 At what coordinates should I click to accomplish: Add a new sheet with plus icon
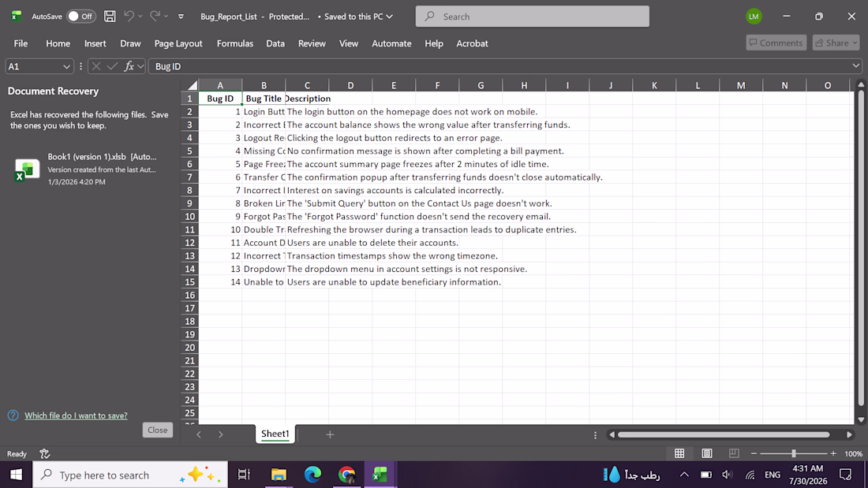tap(330, 435)
